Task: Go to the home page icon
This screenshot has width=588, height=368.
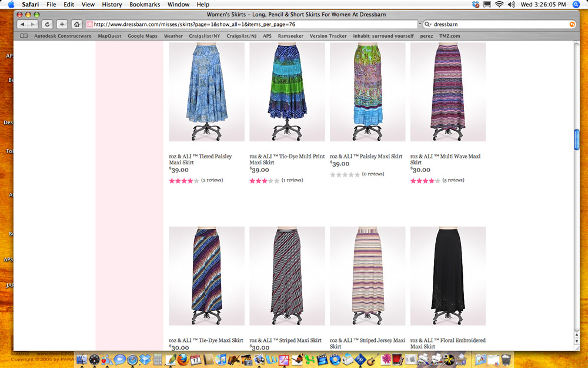Action: [x=76, y=24]
